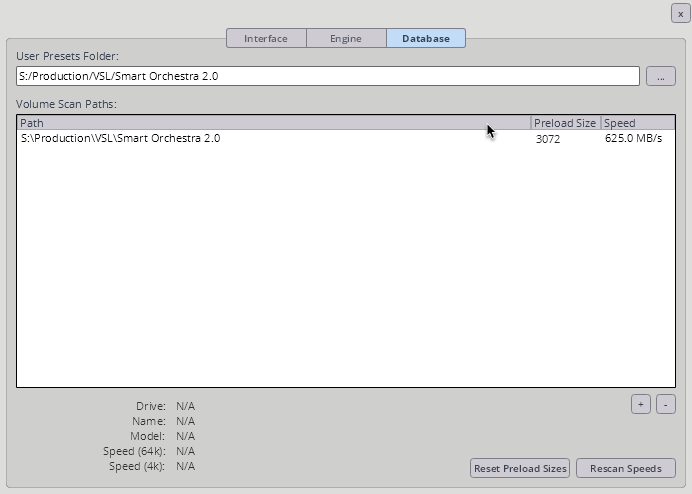This screenshot has width=692, height=494.
Task: Click the Path column header
Action: click(x=274, y=123)
